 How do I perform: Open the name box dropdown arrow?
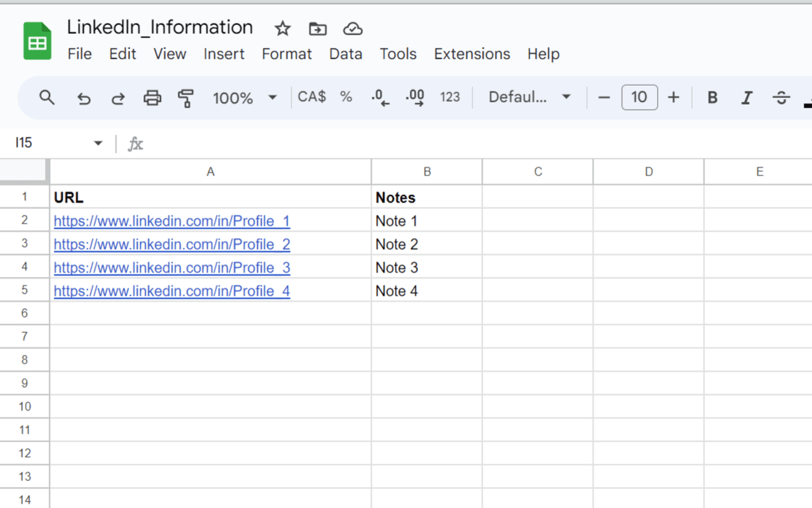(x=98, y=144)
